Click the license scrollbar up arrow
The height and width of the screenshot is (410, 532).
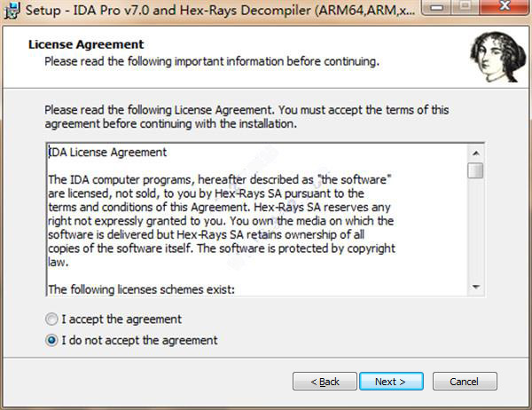pyautogui.click(x=476, y=151)
